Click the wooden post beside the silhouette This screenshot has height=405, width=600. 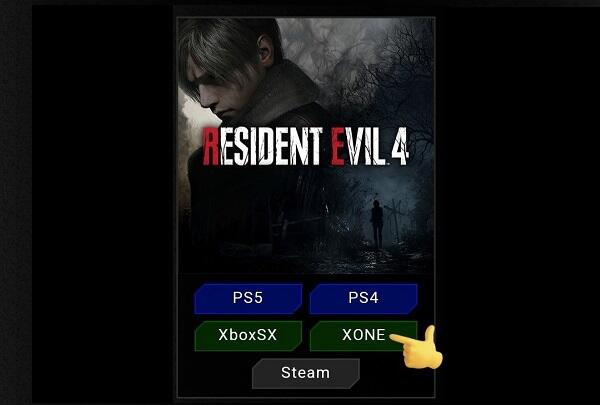click(x=394, y=222)
